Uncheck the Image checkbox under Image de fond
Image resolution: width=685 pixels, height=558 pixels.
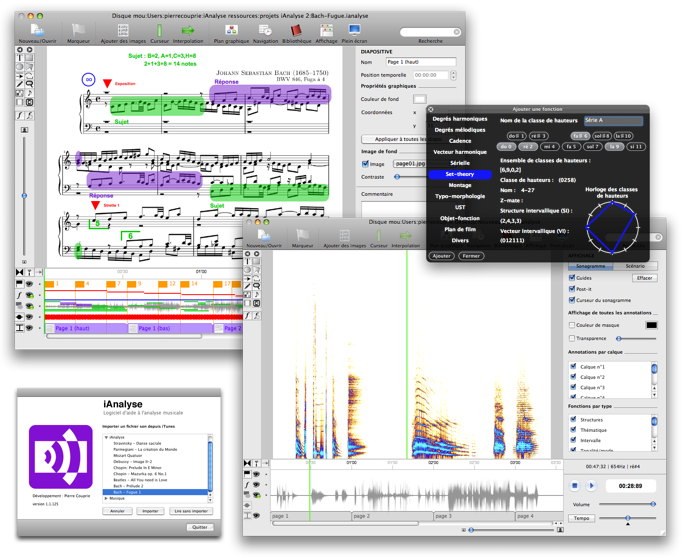pos(365,164)
